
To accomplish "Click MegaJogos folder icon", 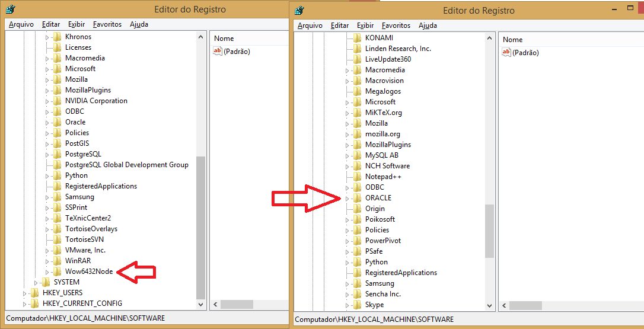I will click(358, 91).
